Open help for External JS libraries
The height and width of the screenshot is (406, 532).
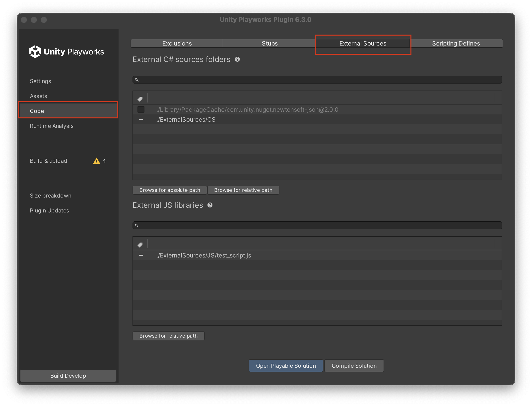210,205
